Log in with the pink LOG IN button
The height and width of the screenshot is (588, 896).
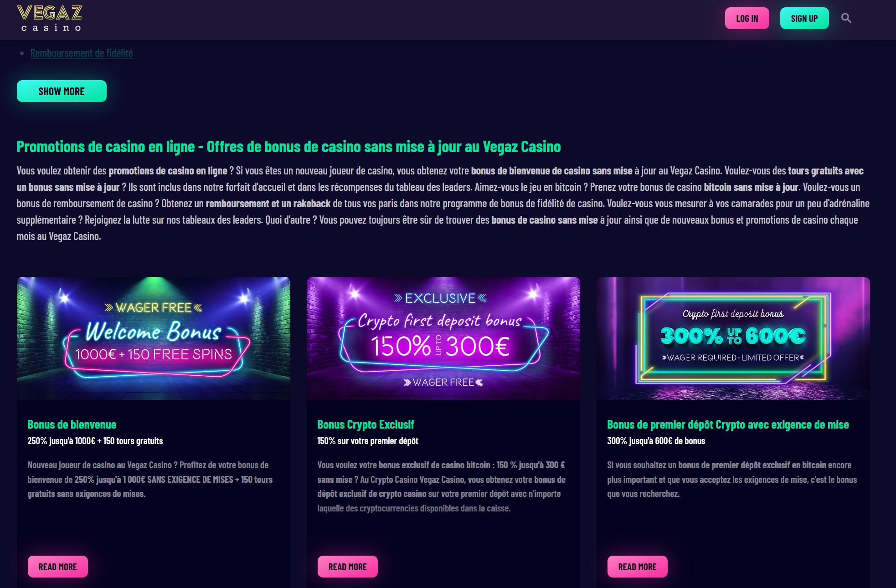pos(747,18)
